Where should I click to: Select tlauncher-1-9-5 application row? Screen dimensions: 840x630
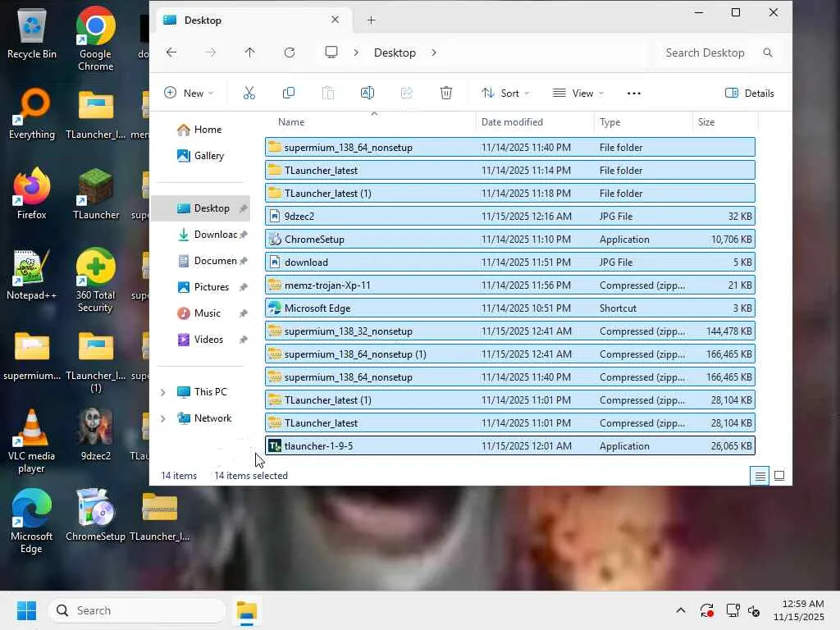tap(510, 445)
